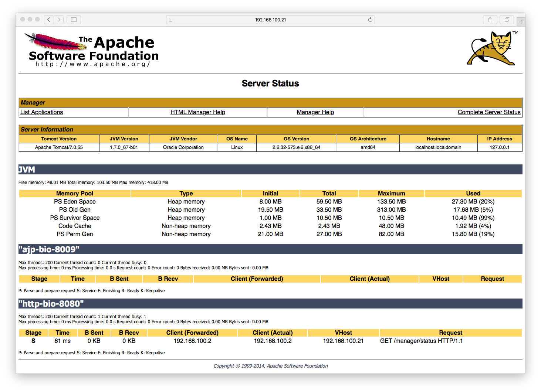Open the reader view icon in address bar

point(172,20)
